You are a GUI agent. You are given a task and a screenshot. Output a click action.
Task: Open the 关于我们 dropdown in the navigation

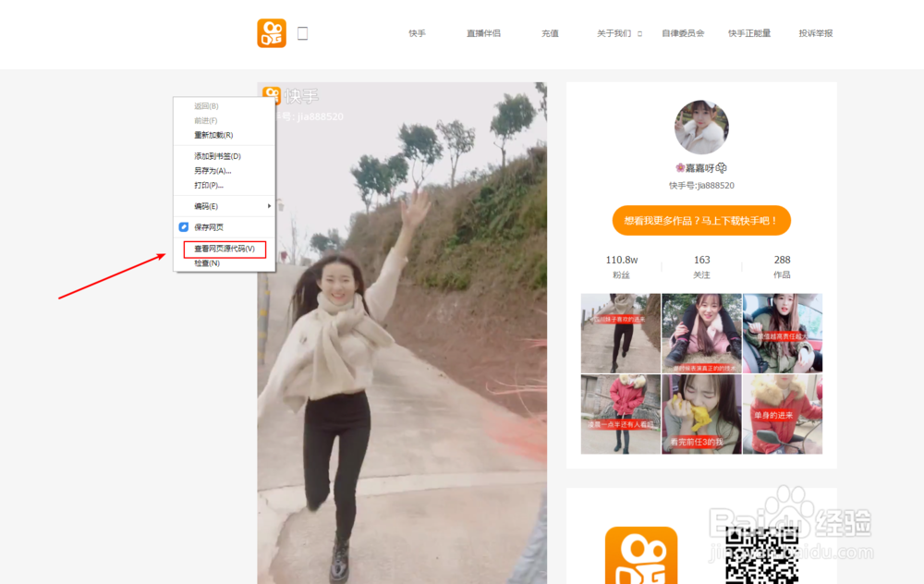[614, 32]
